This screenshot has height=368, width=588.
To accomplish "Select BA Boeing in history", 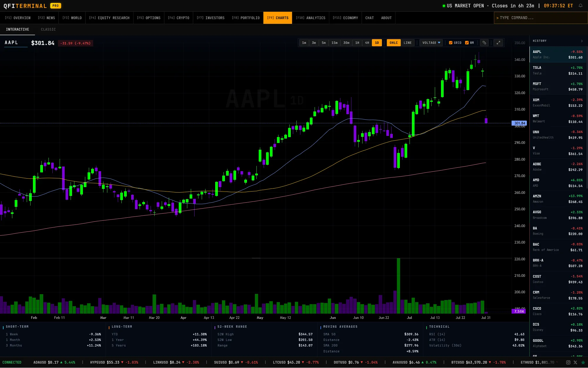I will [x=558, y=231].
